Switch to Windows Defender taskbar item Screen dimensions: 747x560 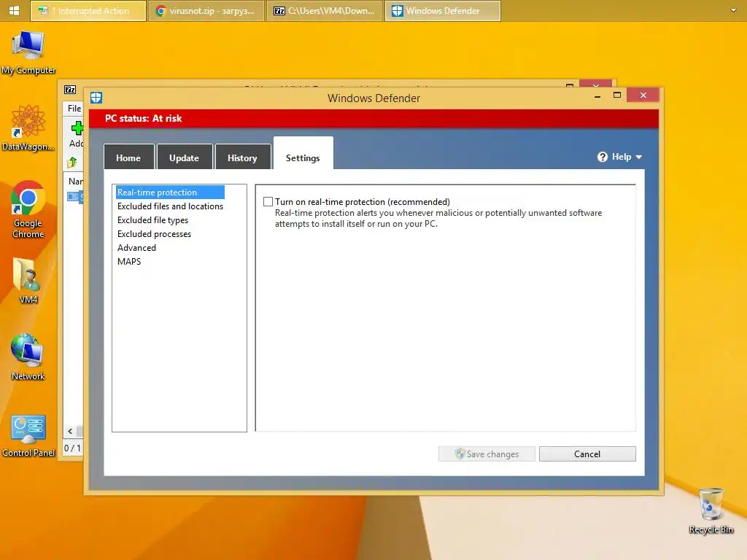(443, 10)
